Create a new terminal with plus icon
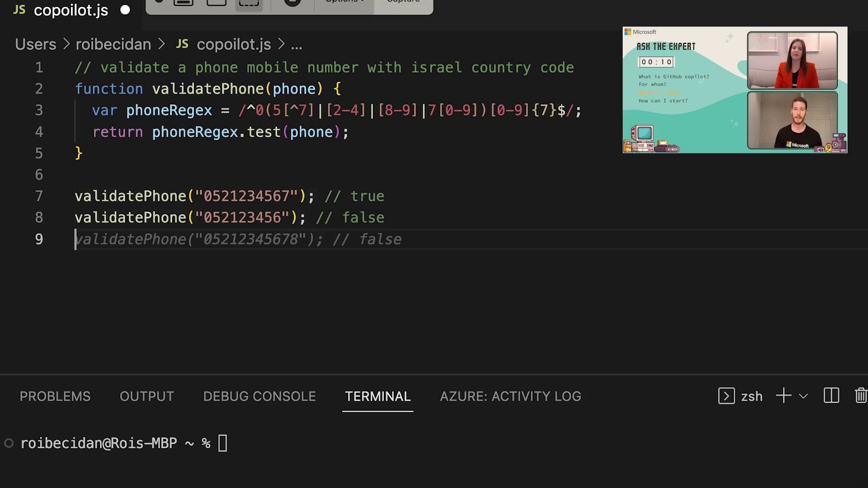868x488 pixels. pos(783,396)
